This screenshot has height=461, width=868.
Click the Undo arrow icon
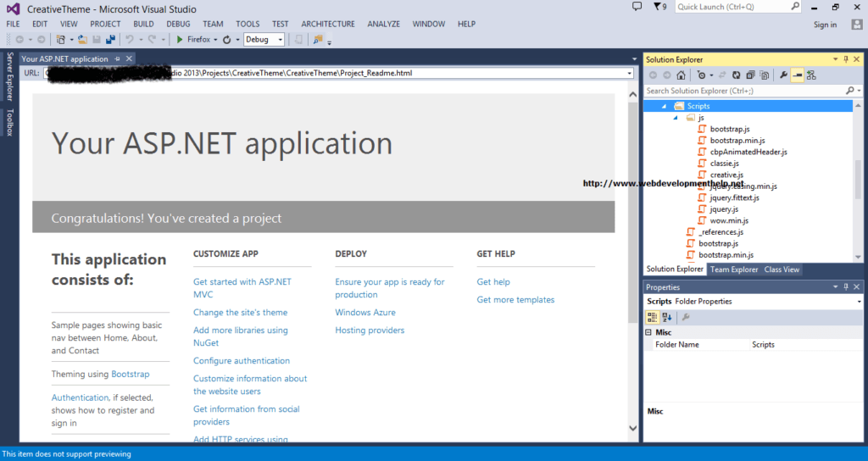point(130,40)
